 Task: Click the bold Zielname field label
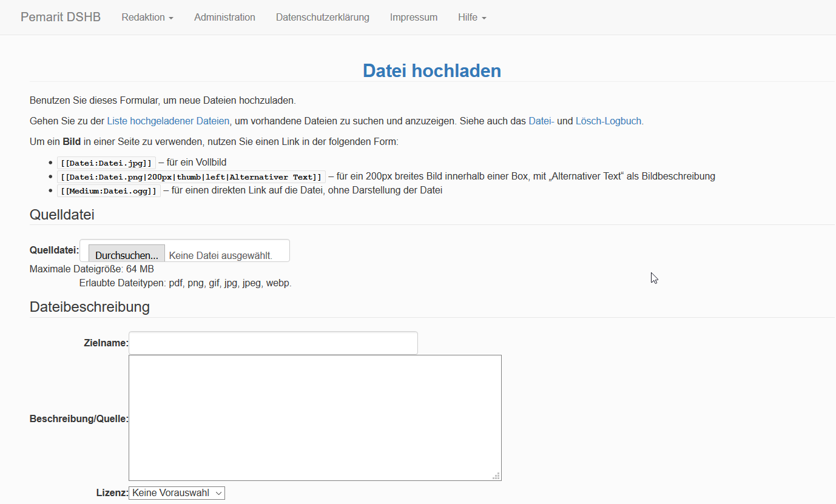106,343
